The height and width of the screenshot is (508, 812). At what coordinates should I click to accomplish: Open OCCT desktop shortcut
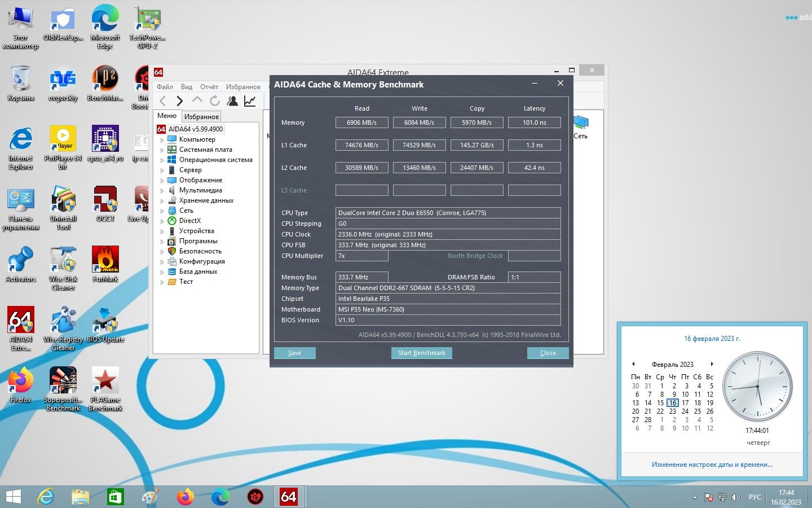pos(105,204)
